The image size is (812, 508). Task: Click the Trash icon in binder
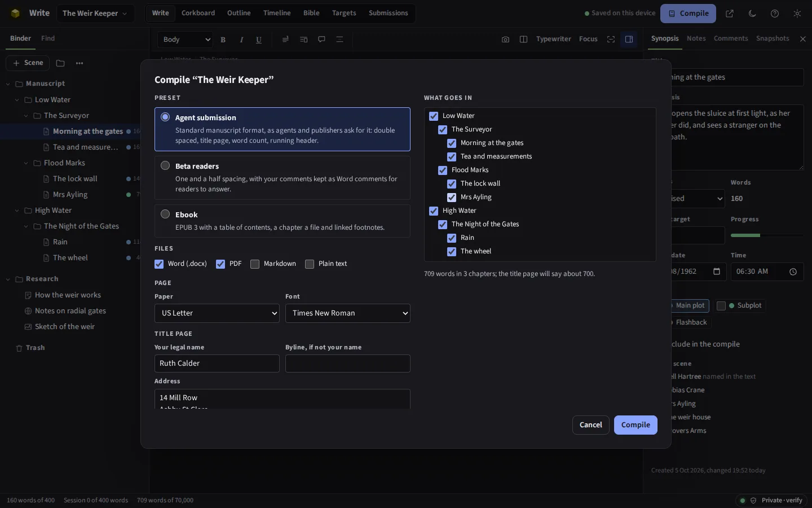(x=19, y=348)
